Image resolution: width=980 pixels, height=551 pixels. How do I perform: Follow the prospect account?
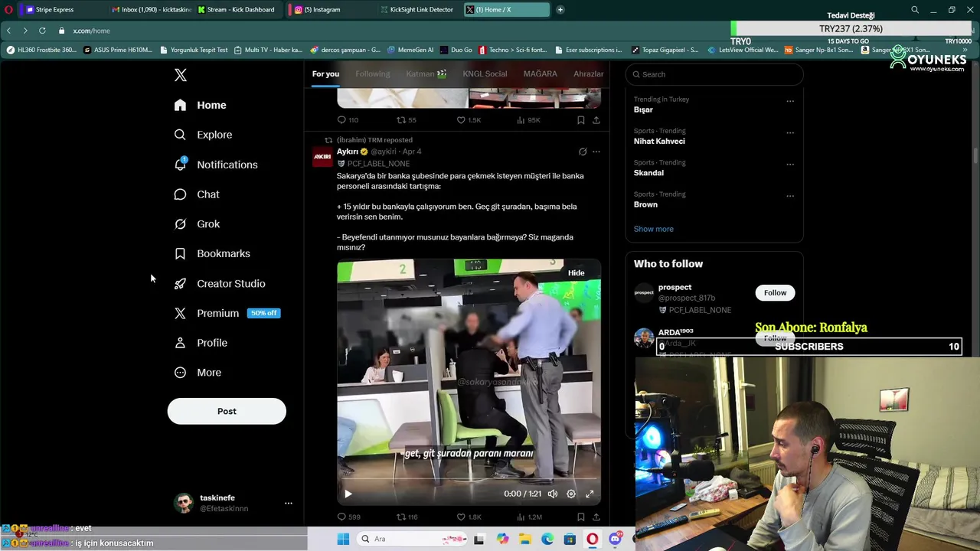click(x=775, y=292)
